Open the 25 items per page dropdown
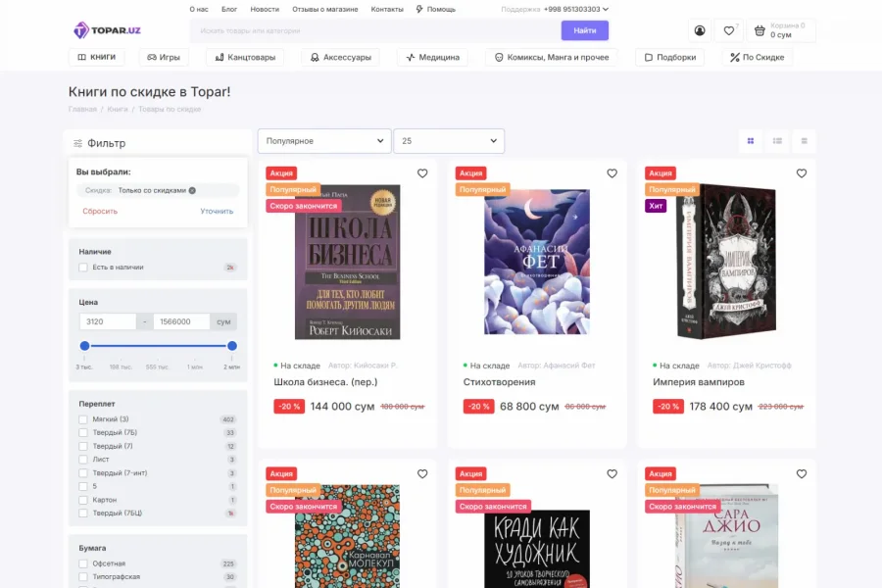Viewport: 882px width, 588px height. tap(449, 141)
